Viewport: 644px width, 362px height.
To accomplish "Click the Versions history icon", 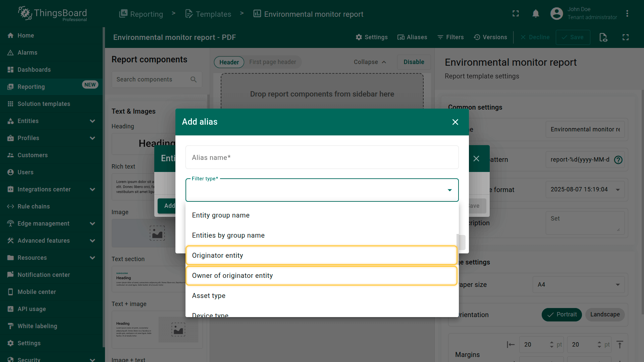I will [x=477, y=37].
